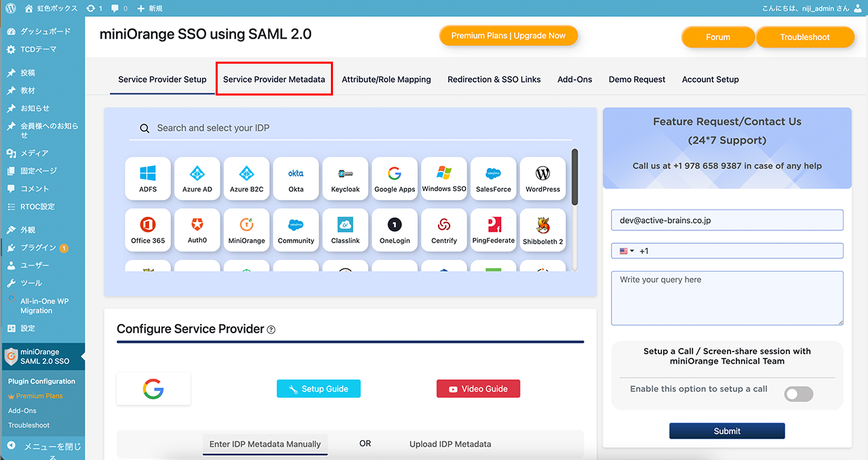Choose the PingFederate provider tile
This screenshot has width=868, height=460.
click(x=494, y=230)
